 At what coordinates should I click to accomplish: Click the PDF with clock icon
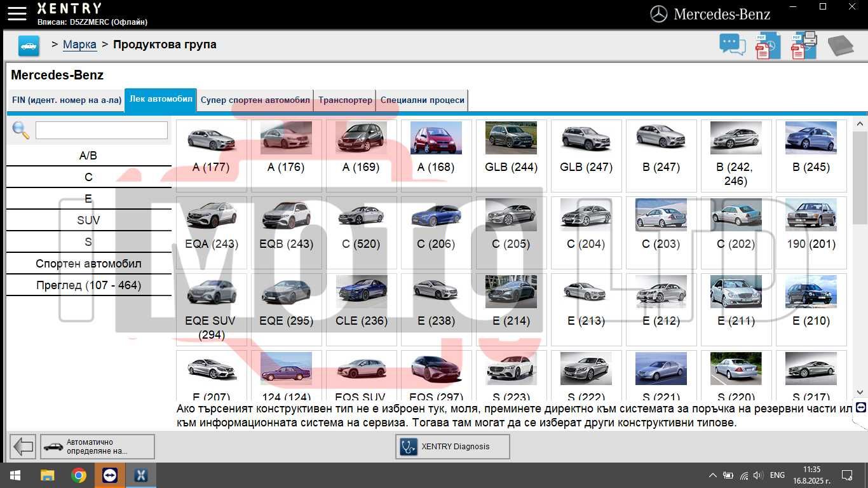pyautogui.click(x=768, y=46)
